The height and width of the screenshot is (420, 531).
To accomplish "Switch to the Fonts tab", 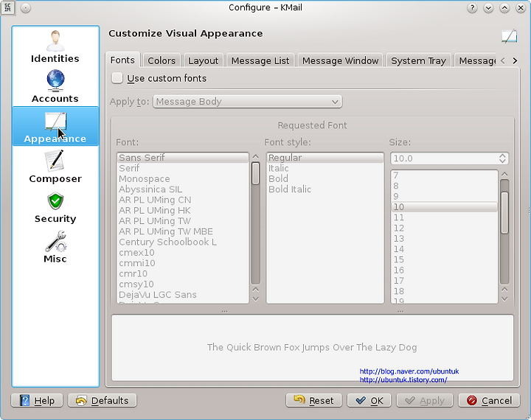I will coord(122,60).
